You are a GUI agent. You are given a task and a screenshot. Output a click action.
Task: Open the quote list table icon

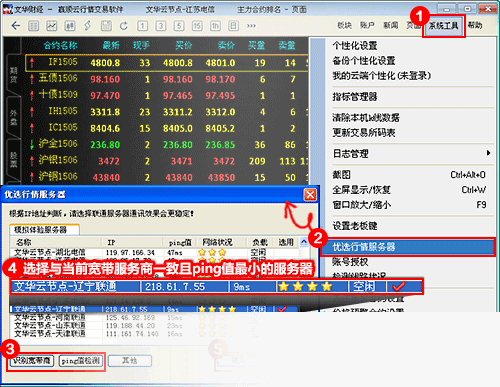tap(33, 26)
